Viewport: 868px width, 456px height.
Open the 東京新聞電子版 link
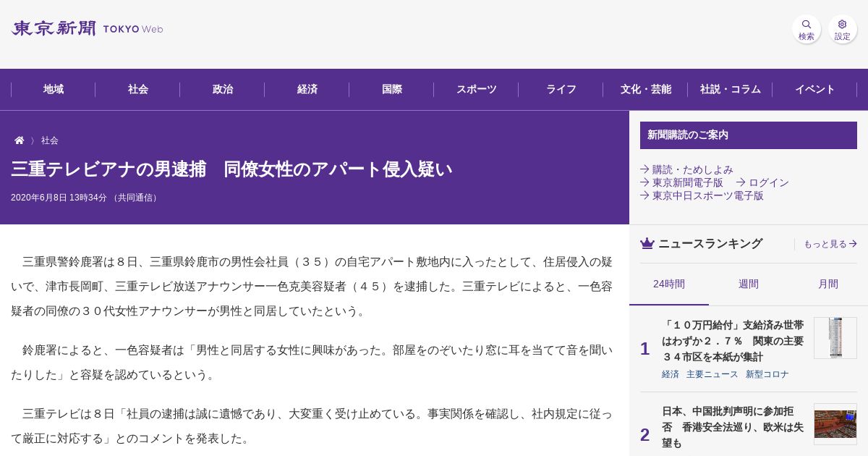pos(681,182)
